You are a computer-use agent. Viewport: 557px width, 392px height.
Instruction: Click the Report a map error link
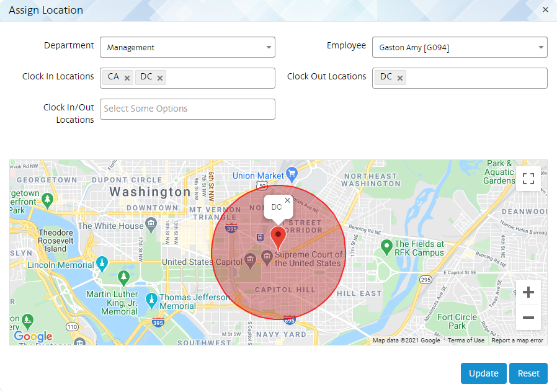tap(517, 340)
